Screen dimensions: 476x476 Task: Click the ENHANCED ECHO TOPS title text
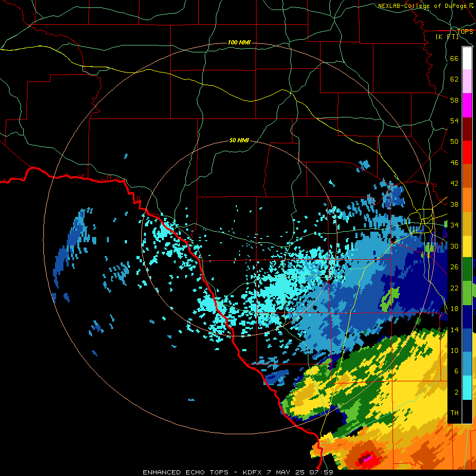tap(185, 472)
